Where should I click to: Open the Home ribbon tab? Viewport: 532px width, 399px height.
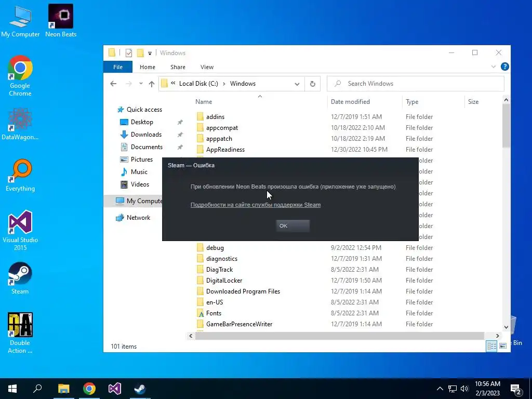pos(147,67)
